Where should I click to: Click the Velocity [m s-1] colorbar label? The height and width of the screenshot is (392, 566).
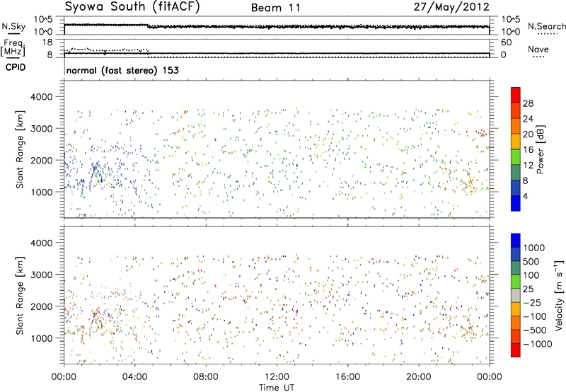coord(559,295)
